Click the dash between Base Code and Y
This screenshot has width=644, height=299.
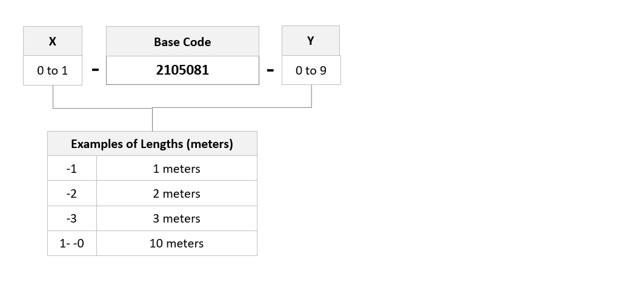(270, 70)
